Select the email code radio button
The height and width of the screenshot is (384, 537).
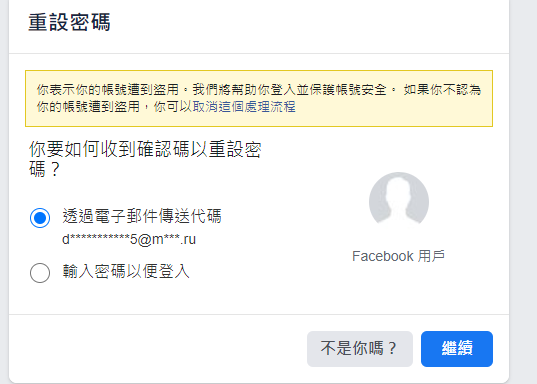click(40, 218)
